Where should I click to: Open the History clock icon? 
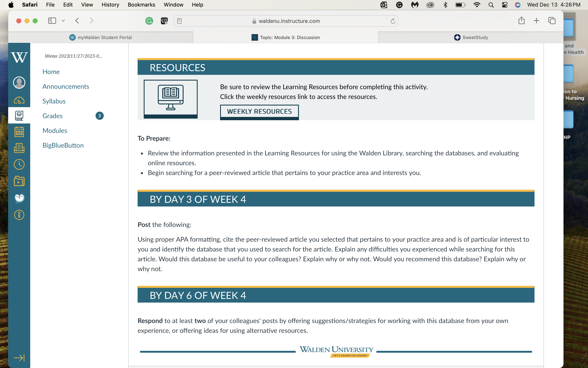[x=19, y=165]
